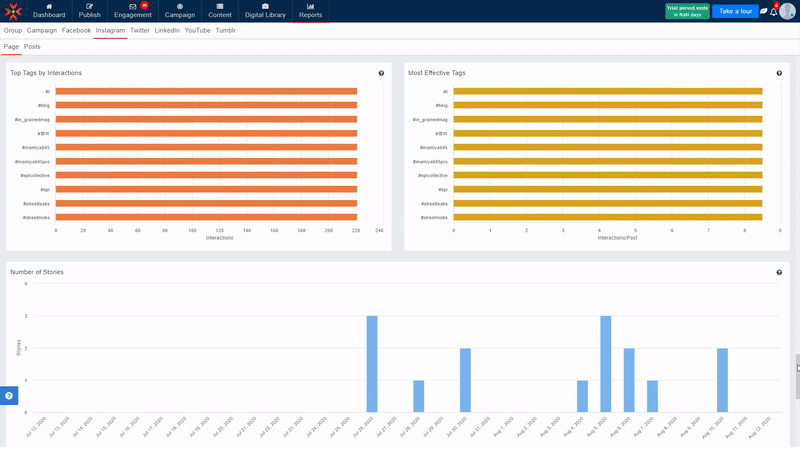Click the Interactions/Post axis label
Image resolution: width=800 pixels, height=450 pixels.
point(617,238)
